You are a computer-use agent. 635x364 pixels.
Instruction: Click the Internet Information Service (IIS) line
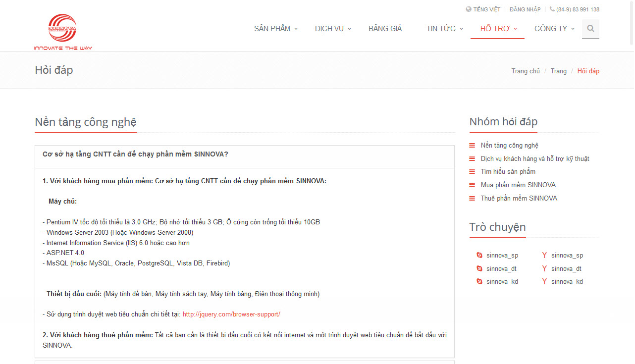pos(116,243)
